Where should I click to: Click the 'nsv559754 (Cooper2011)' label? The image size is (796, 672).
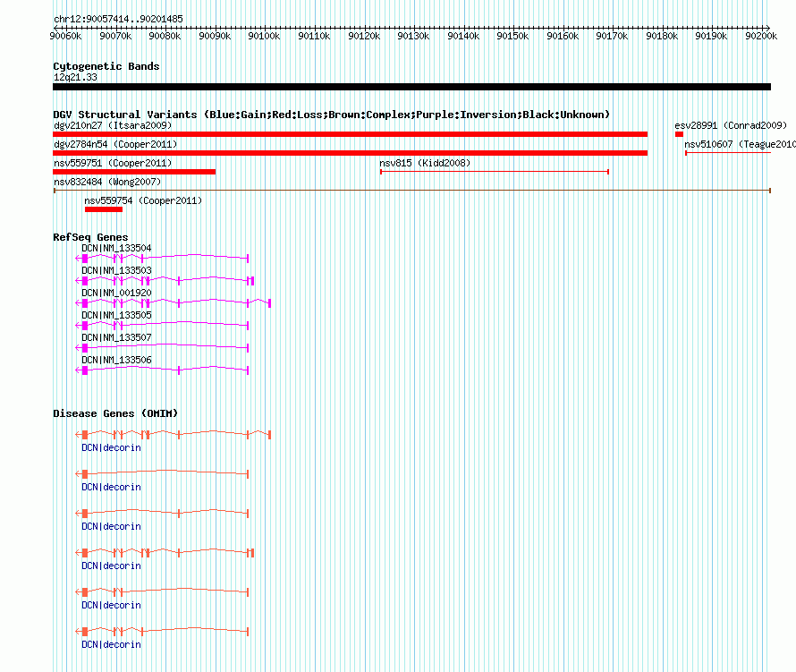[143, 200]
